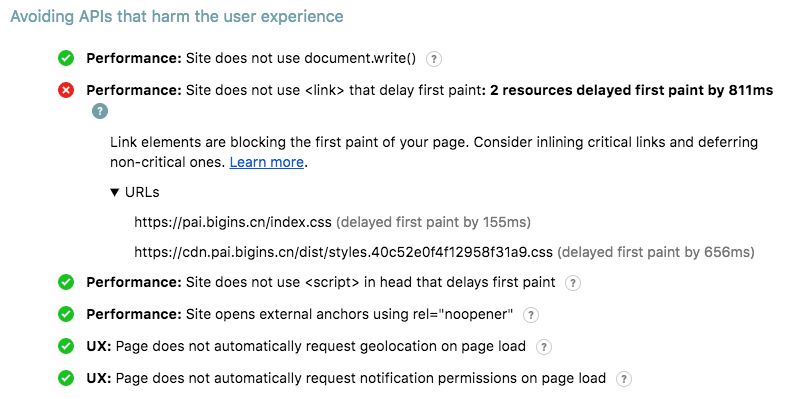The height and width of the screenshot is (399, 788).
Task: Click the green check beside the script in head audit
Action: tap(66, 282)
